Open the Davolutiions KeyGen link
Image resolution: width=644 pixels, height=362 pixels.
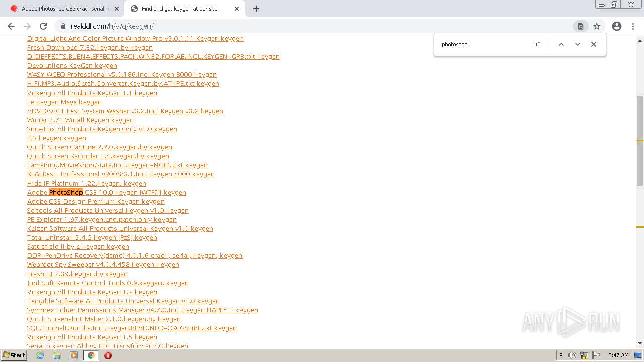72,66
